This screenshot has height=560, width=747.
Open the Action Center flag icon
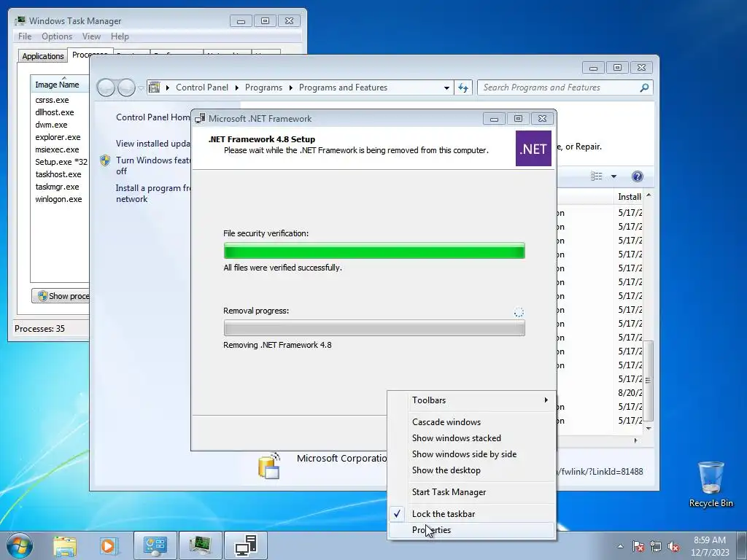pyautogui.click(x=638, y=546)
